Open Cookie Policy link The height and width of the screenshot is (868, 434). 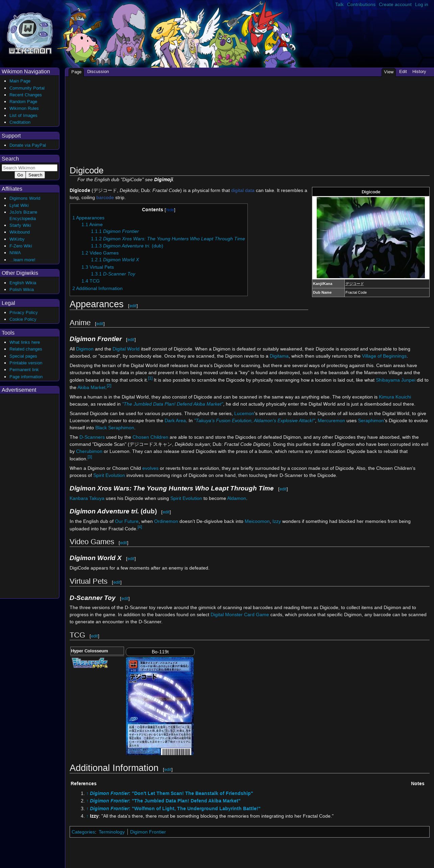[x=23, y=319]
